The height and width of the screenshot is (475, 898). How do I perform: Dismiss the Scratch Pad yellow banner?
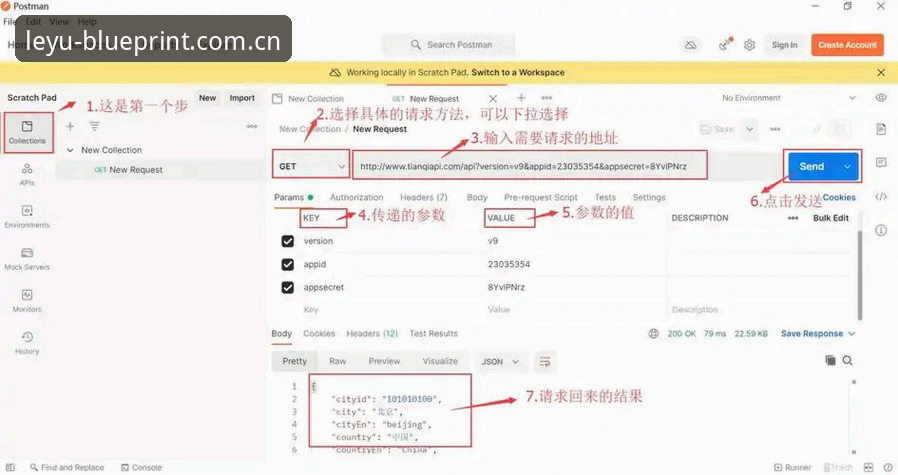[x=881, y=73]
